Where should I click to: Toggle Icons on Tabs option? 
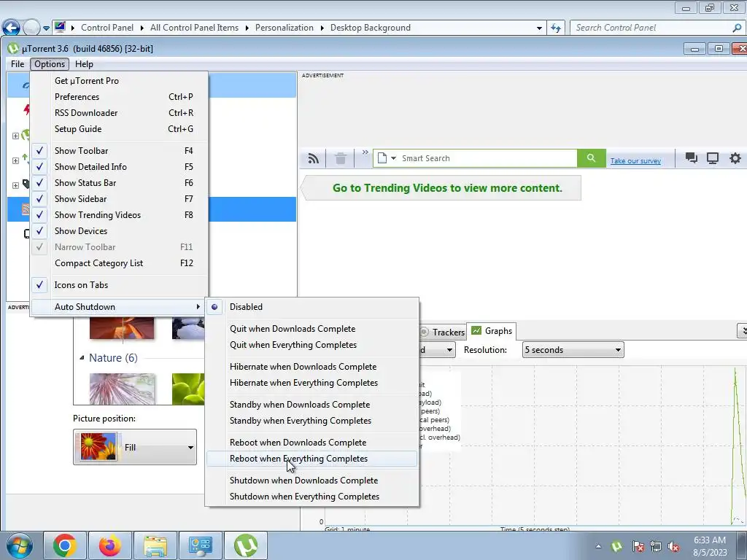pyautogui.click(x=120, y=285)
